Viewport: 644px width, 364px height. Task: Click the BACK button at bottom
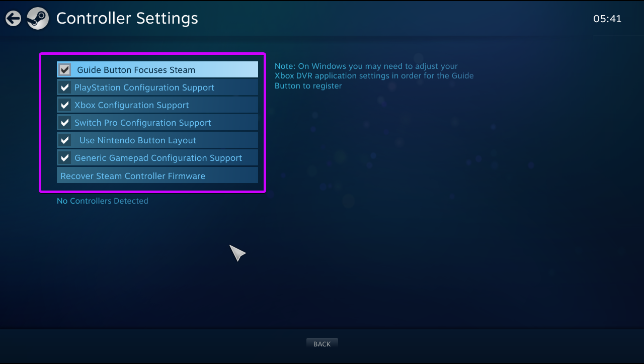coord(322,344)
